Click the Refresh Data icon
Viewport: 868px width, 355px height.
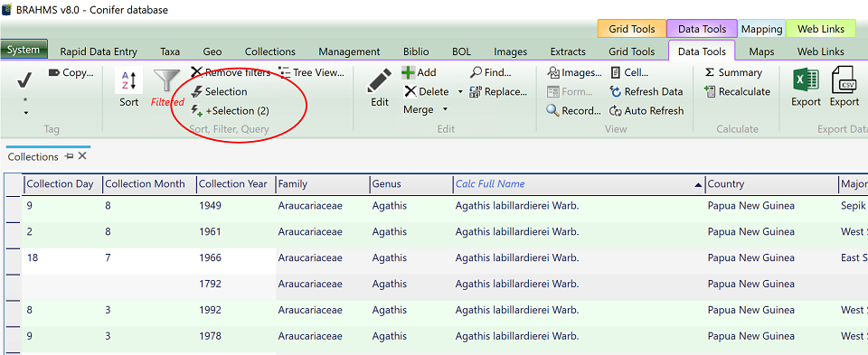[616, 92]
